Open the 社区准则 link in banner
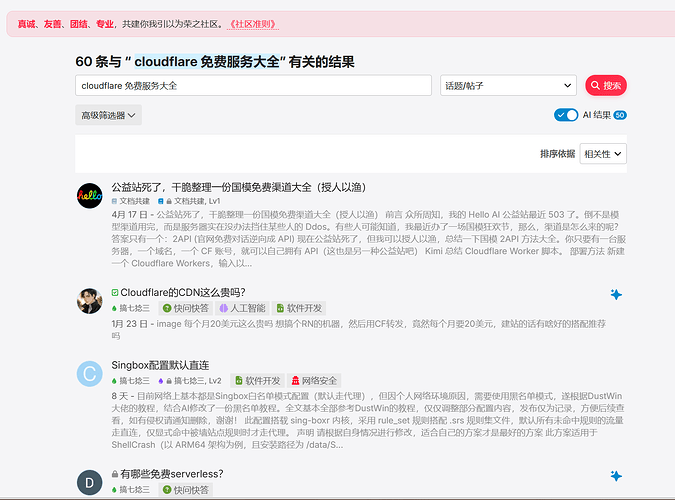 click(x=253, y=24)
